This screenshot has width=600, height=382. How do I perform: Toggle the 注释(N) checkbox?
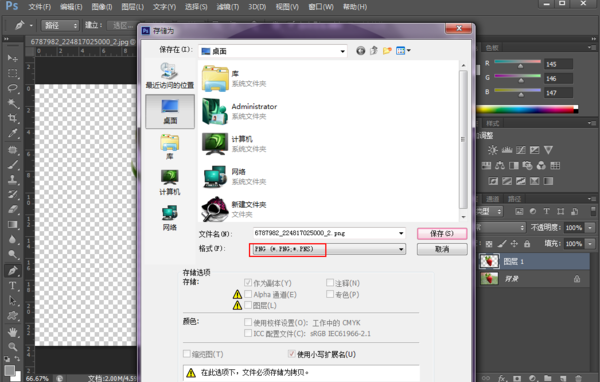pyautogui.click(x=330, y=282)
